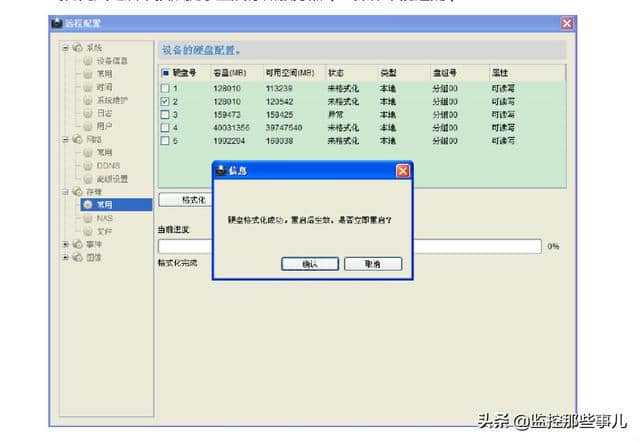The image size is (640, 442).
Task: Click the 高级设置 tree icon
Action: [88, 179]
